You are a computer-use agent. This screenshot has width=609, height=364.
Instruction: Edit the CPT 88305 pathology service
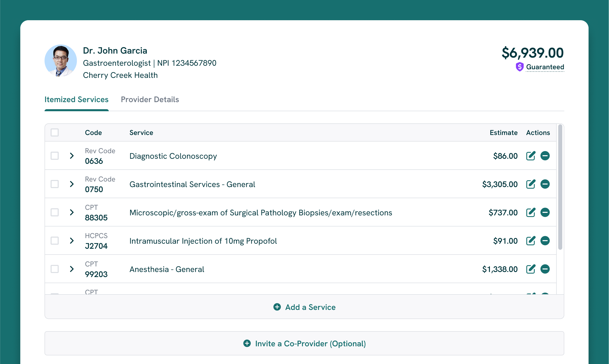(531, 212)
